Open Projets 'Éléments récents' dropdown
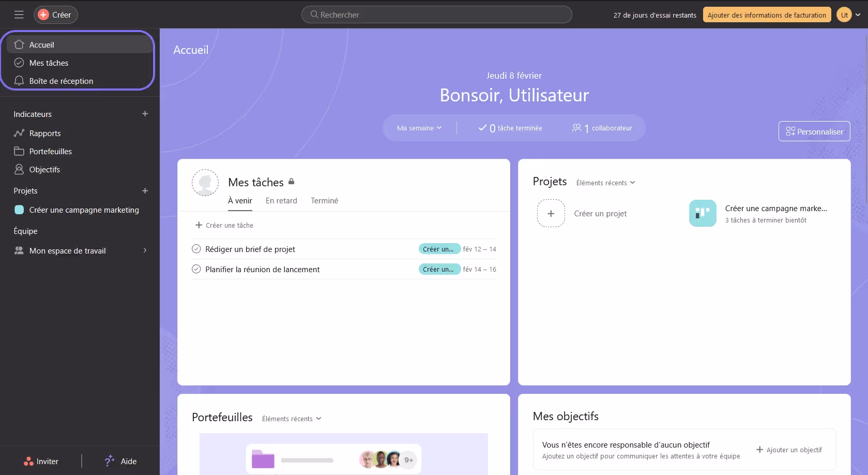 point(605,183)
